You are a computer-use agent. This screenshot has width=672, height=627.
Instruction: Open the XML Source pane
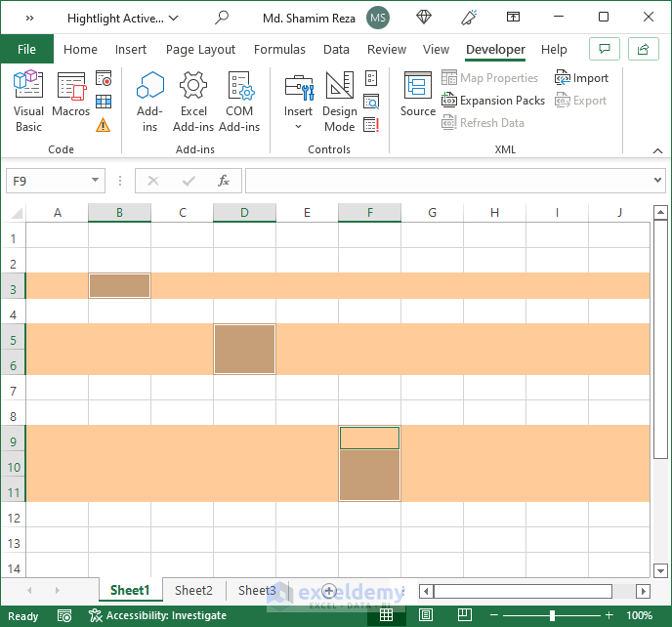pyautogui.click(x=418, y=94)
